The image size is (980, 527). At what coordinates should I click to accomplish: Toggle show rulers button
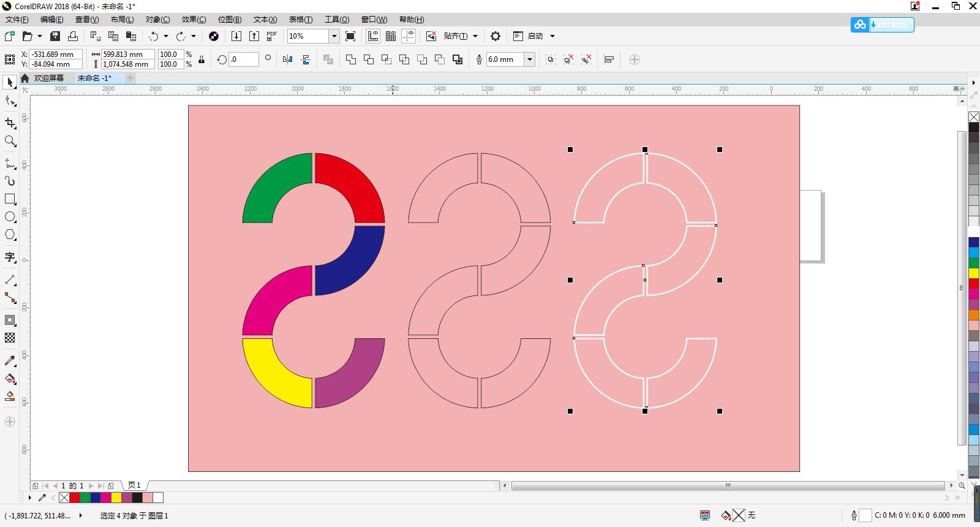pos(372,36)
